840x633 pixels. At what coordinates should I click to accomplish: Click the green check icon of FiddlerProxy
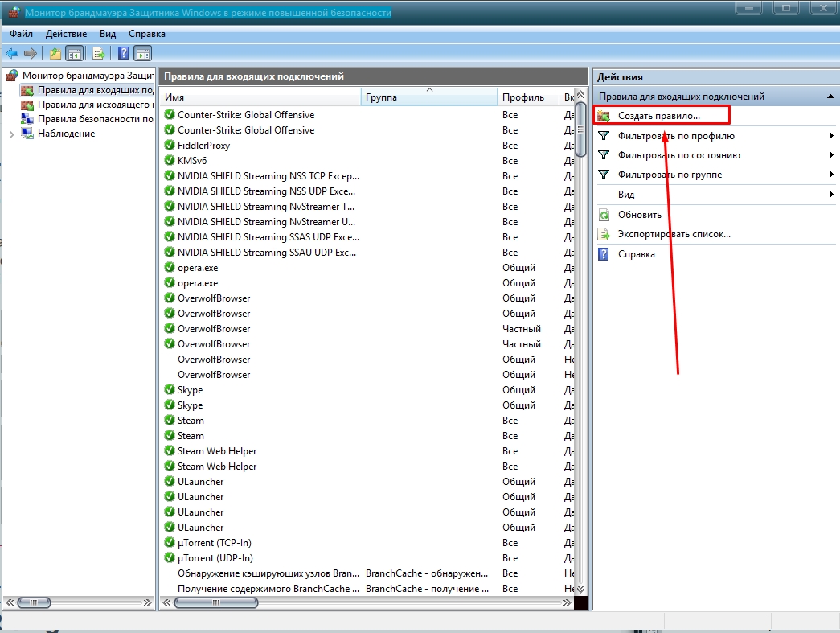pyautogui.click(x=170, y=145)
